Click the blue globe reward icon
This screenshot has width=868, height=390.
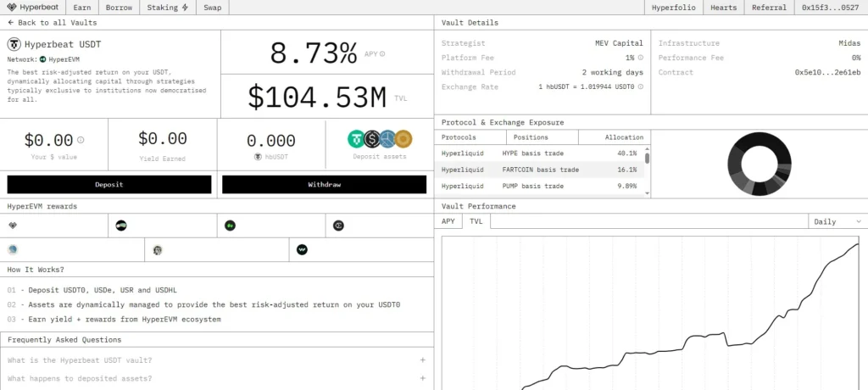pos(13,250)
